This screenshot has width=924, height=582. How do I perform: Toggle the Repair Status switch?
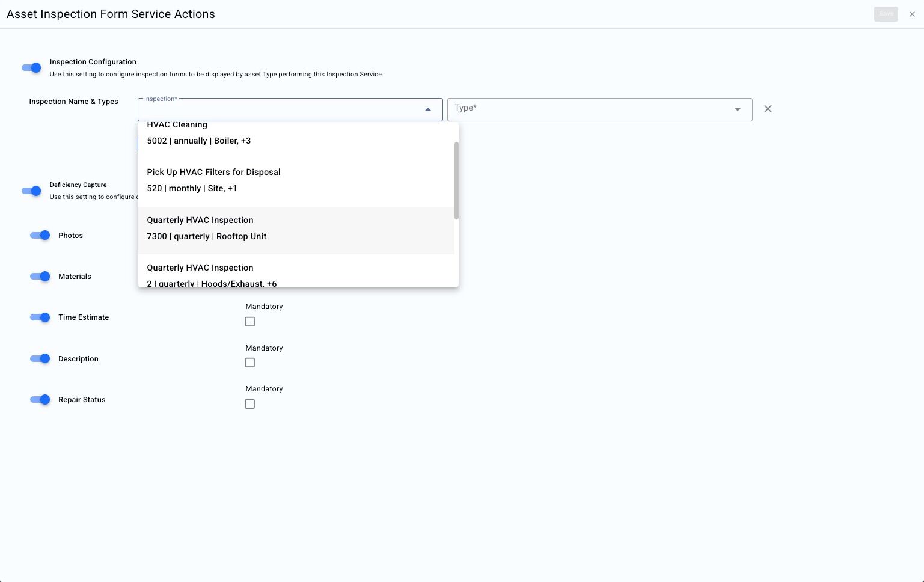[40, 400]
